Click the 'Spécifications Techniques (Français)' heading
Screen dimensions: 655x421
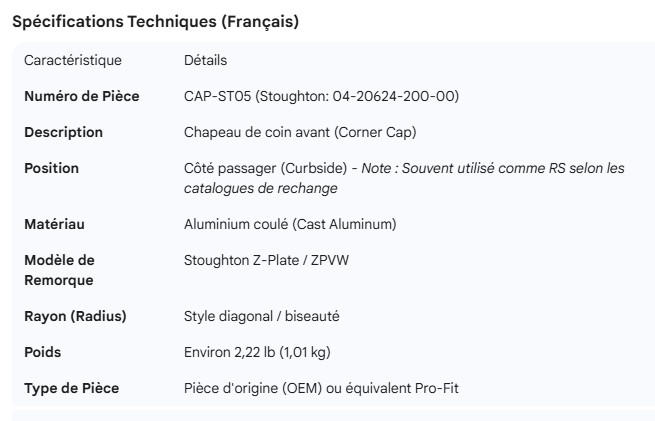pos(155,22)
